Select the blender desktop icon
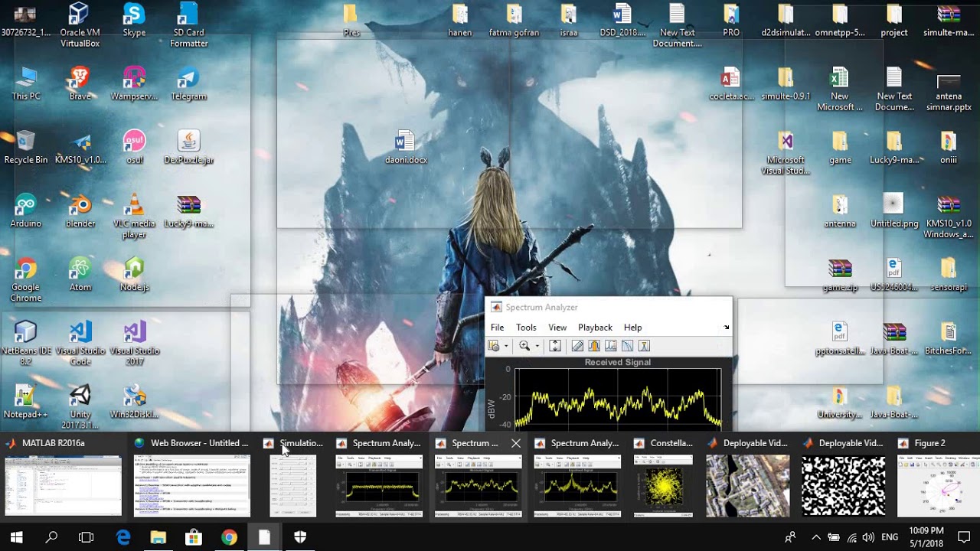The width and height of the screenshot is (980, 551). 80,210
